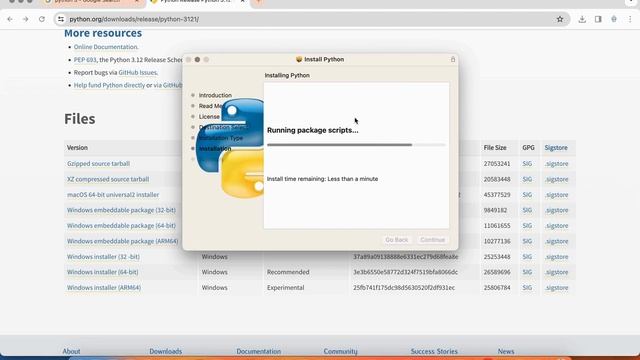Bookmark this page with the star icon
640x360 pixels.
pyautogui.click(x=560, y=19)
